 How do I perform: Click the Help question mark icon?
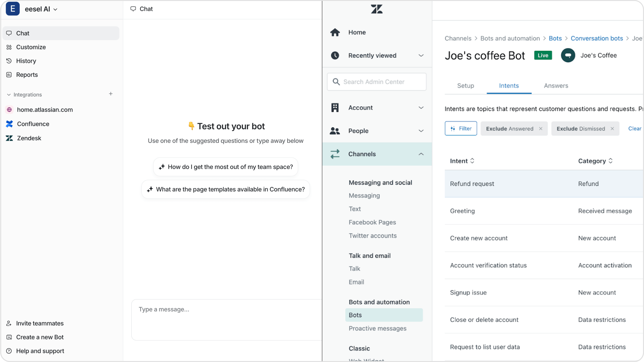9,351
